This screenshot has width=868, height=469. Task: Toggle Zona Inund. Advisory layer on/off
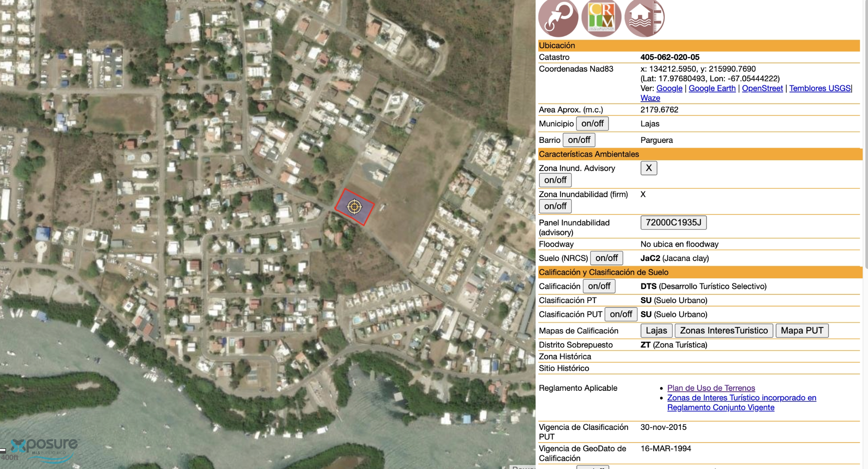(555, 180)
